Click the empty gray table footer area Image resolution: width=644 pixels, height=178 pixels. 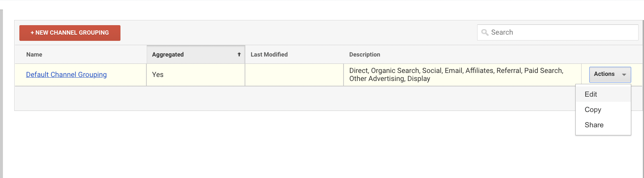point(292,98)
